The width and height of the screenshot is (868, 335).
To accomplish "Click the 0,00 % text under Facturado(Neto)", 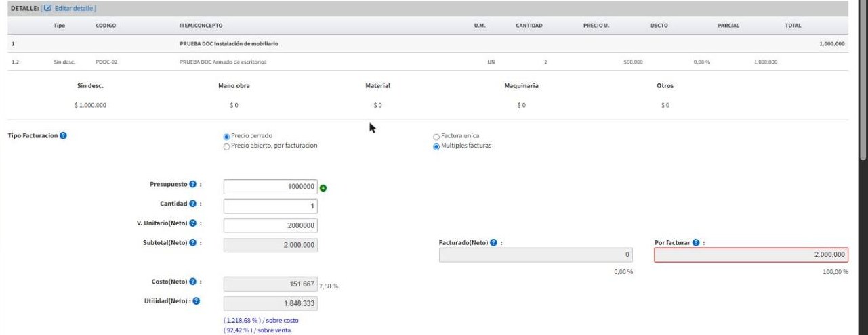I will click(x=623, y=271).
